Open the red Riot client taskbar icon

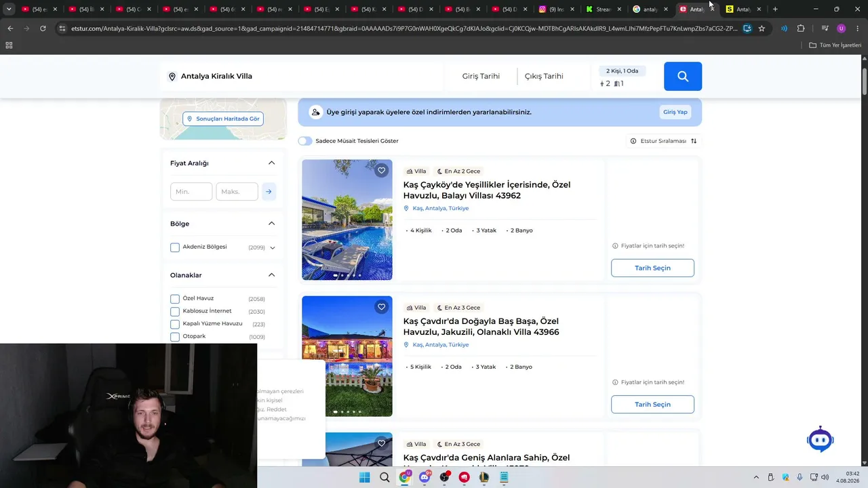pyautogui.click(x=464, y=477)
